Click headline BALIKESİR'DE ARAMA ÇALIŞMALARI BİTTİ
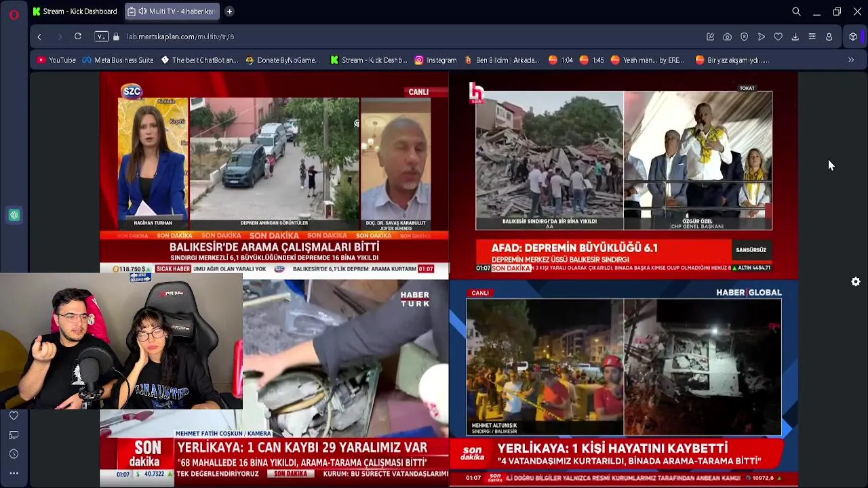Screen dimensions: 868x488 tap(274, 247)
